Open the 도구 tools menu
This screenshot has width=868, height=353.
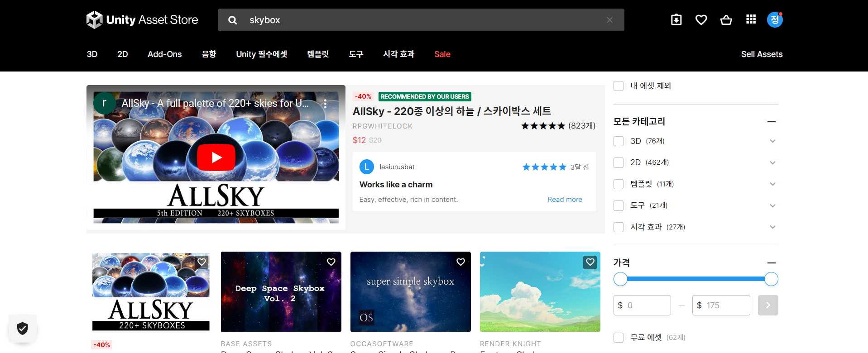coord(356,54)
